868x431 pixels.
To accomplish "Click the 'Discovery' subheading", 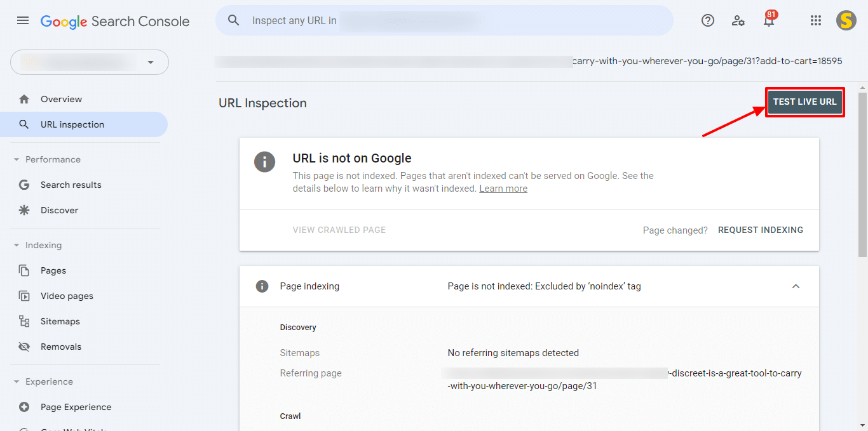I will click(298, 328).
